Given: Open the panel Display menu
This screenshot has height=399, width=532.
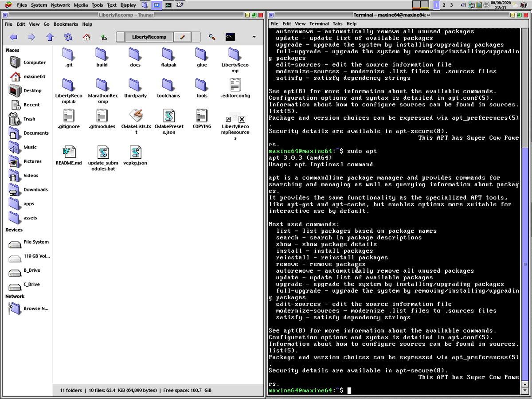Looking at the screenshot, I should (128, 5).
